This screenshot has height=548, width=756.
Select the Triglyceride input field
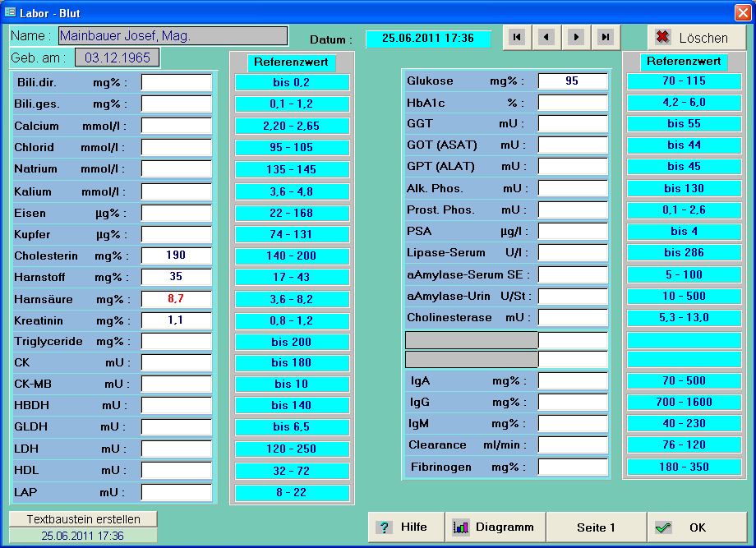click(x=176, y=342)
